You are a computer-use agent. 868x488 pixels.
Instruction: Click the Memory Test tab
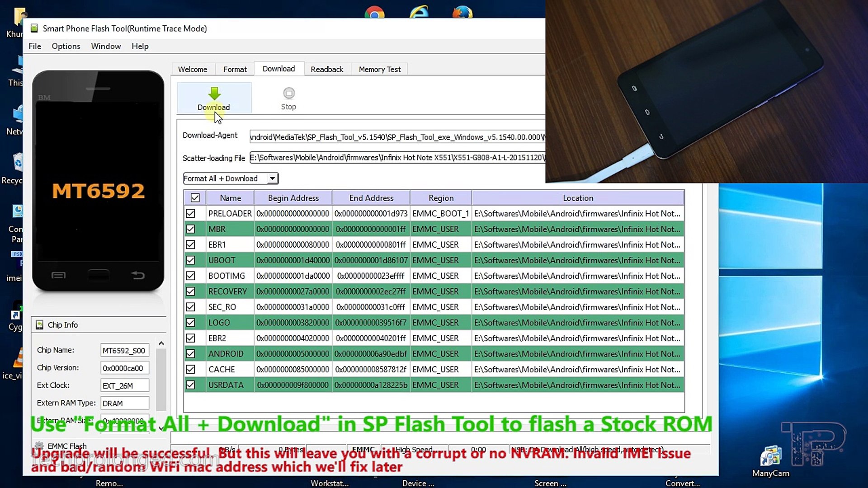379,69
